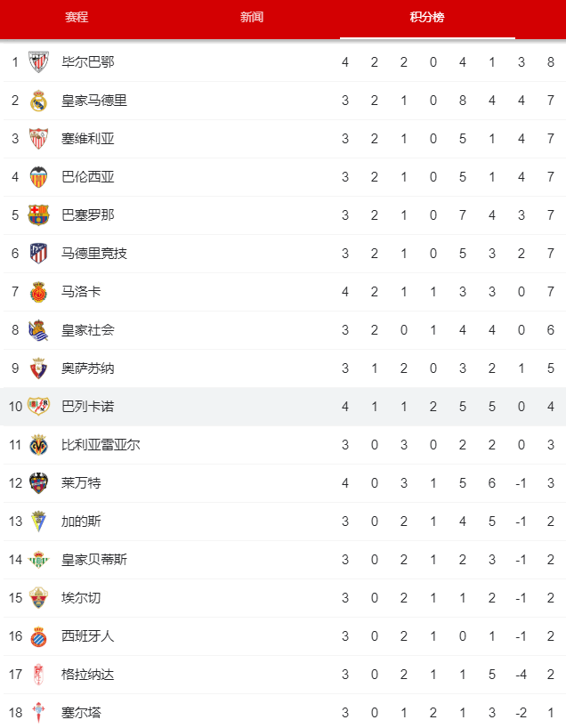The height and width of the screenshot is (728, 566).
Task: Click the Villarreal yellow crest
Action: point(38,445)
